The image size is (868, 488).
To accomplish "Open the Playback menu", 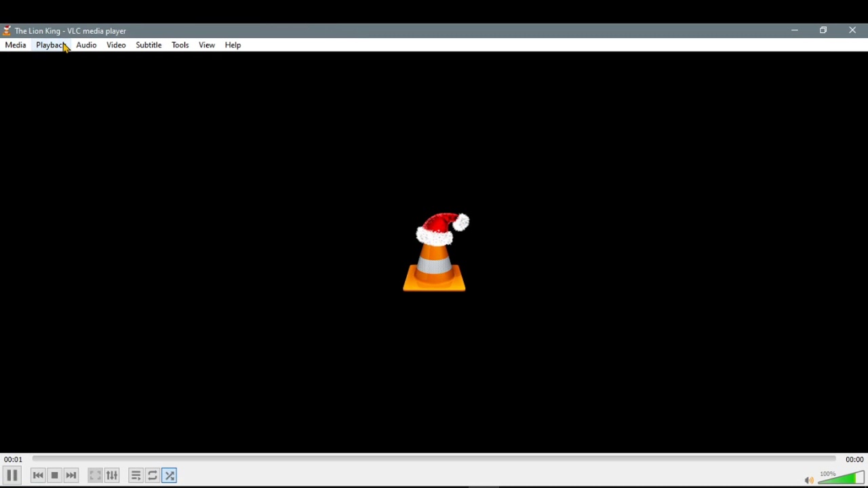I will click(x=51, y=45).
